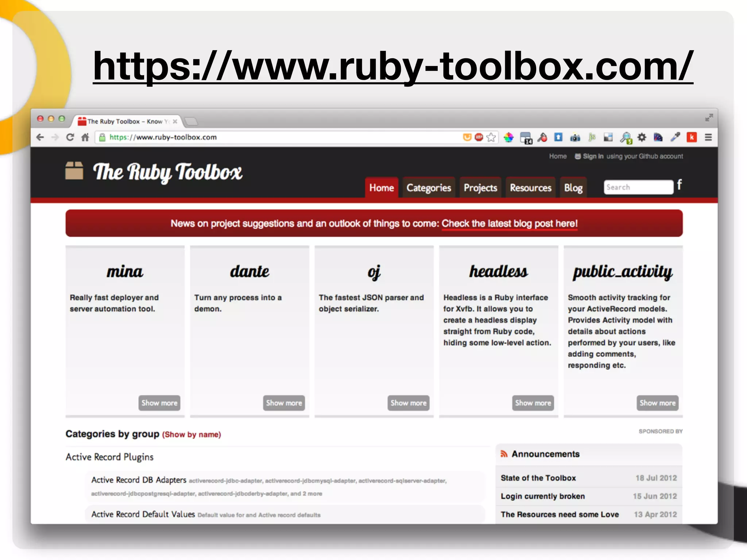This screenshot has height=560, width=747.
Task: Click Show more on the mina card
Action: pyautogui.click(x=159, y=403)
